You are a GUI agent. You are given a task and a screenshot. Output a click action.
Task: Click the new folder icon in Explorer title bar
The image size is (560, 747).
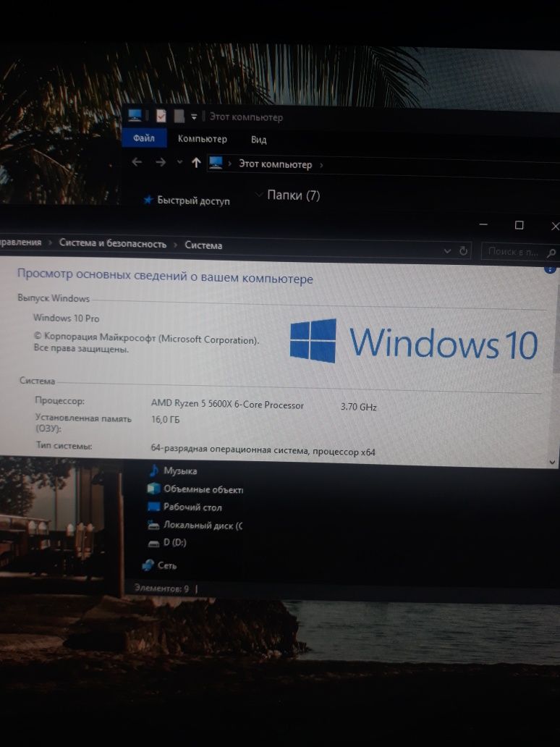179,116
